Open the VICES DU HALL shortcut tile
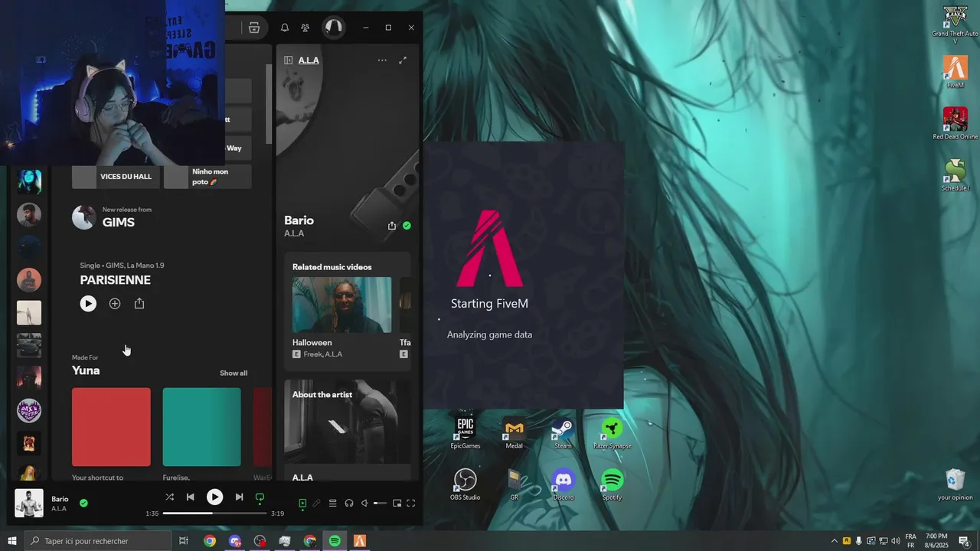Image resolution: width=980 pixels, height=551 pixels. [x=116, y=177]
